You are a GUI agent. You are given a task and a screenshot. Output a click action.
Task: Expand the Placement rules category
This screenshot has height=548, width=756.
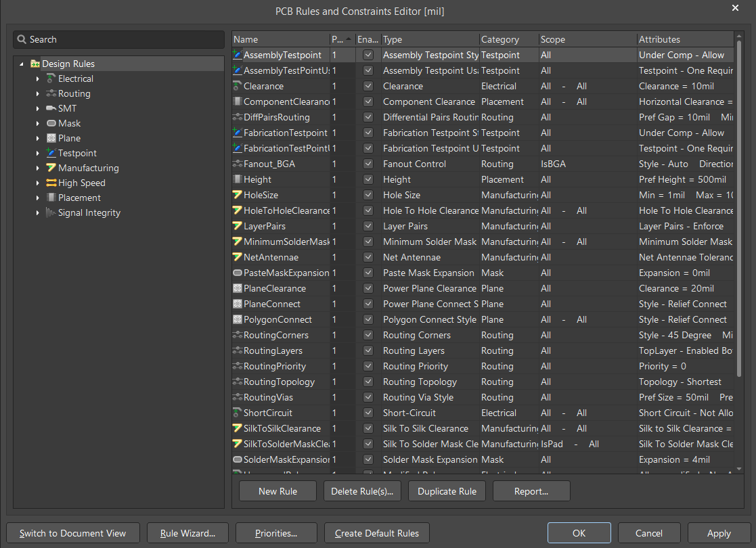point(38,198)
